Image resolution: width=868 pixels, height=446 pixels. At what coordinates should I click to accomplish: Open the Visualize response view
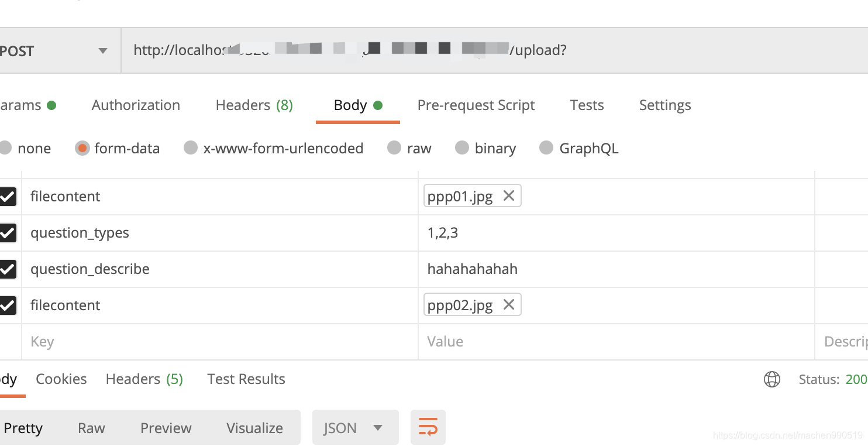click(x=254, y=427)
